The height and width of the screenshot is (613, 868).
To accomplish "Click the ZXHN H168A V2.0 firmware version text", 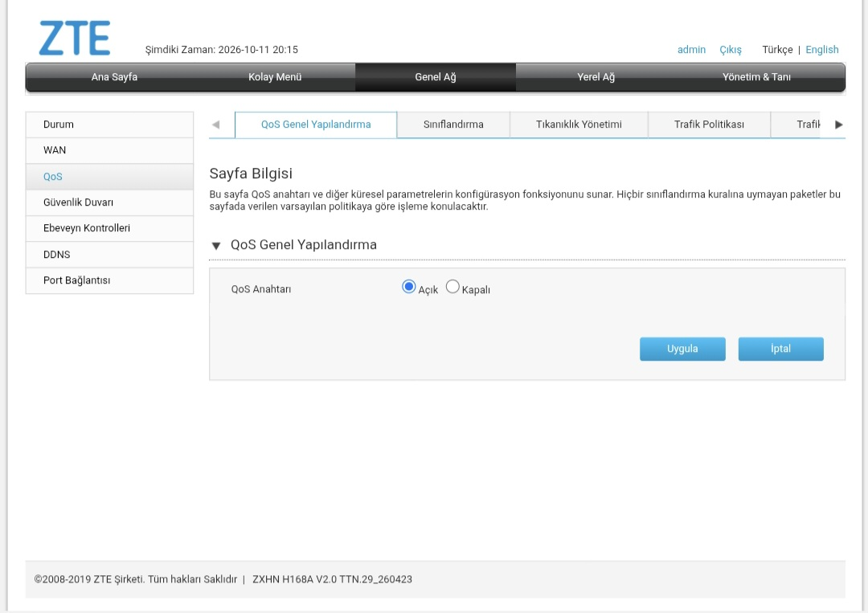I will click(x=332, y=579).
